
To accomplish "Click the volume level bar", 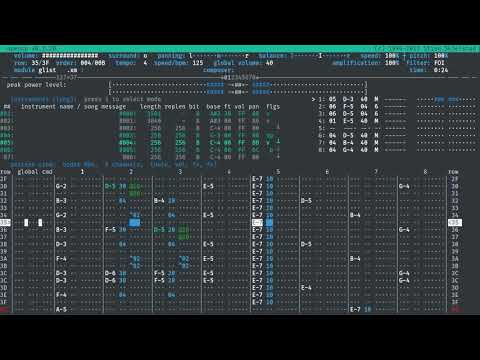I will pyautogui.click(x=70, y=55).
